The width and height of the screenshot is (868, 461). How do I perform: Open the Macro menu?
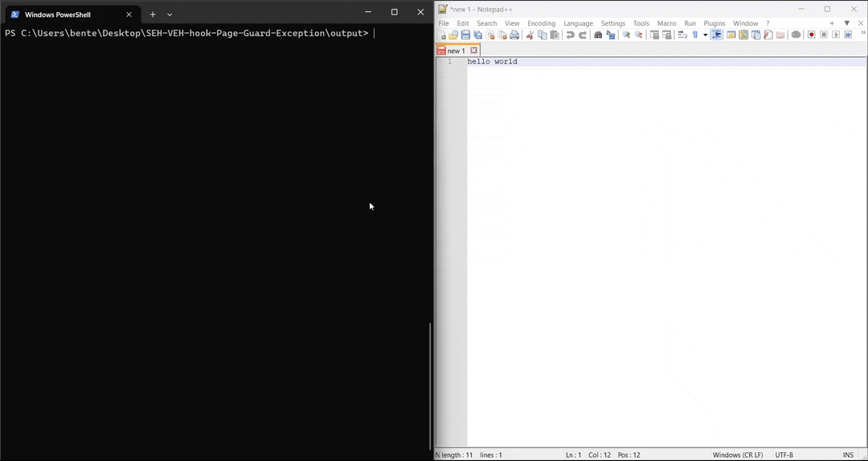point(666,23)
